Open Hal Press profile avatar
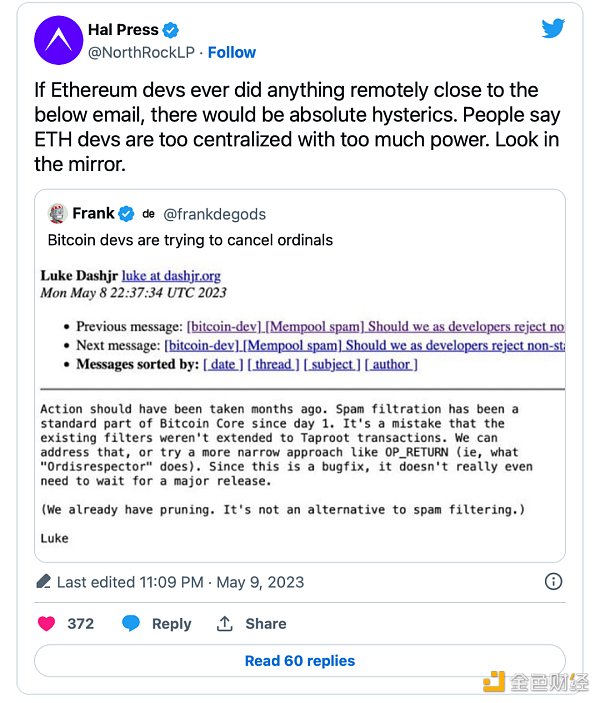This screenshot has width=600, height=703. pyautogui.click(x=58, y=41)
